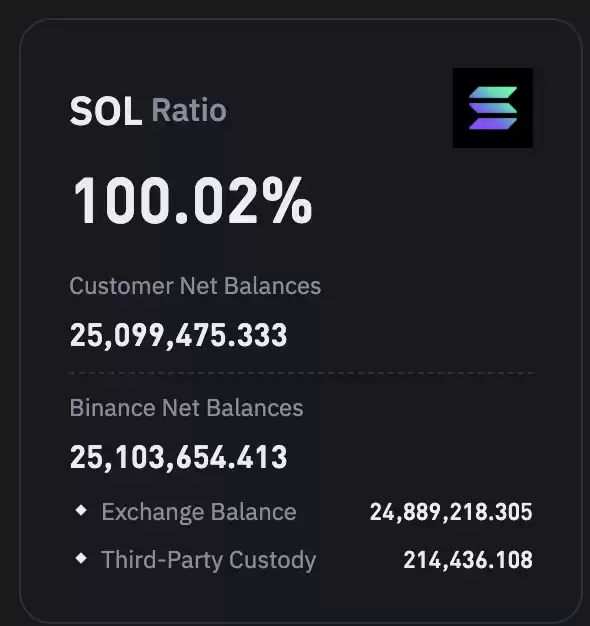Click the word Ratio in the title
590x626 pixels.
pyautogui.click(x=189, y=110)
